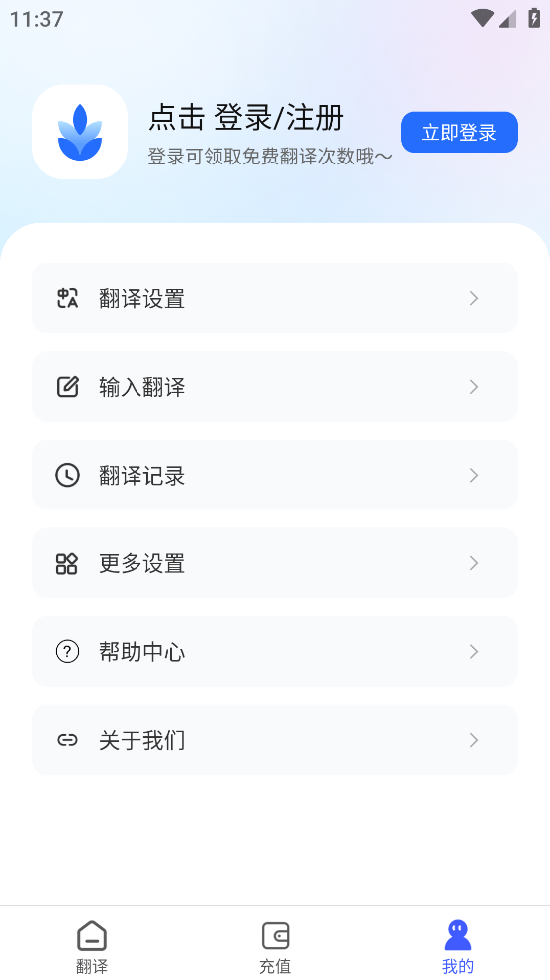The width and height of the screenshot is (550, 980).
Task: Tap the 点击 登录/注册 heading text
Action: (x=246, y=118)
